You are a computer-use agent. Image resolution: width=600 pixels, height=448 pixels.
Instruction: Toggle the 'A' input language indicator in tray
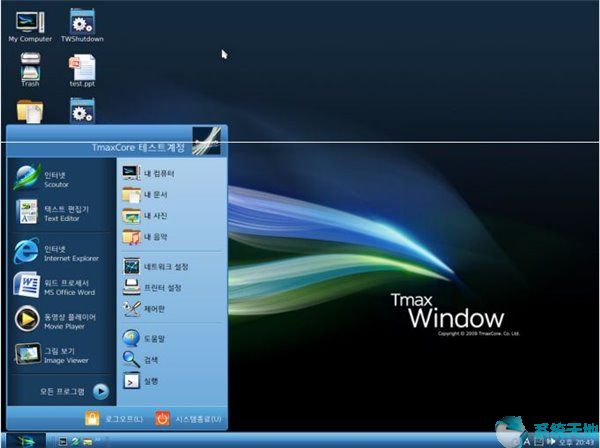[x=527, y=442]
